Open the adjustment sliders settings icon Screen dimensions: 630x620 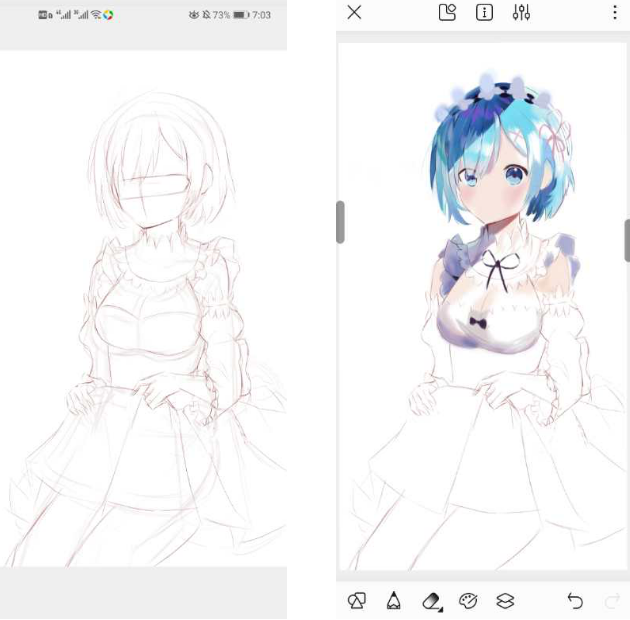point(521,12)
